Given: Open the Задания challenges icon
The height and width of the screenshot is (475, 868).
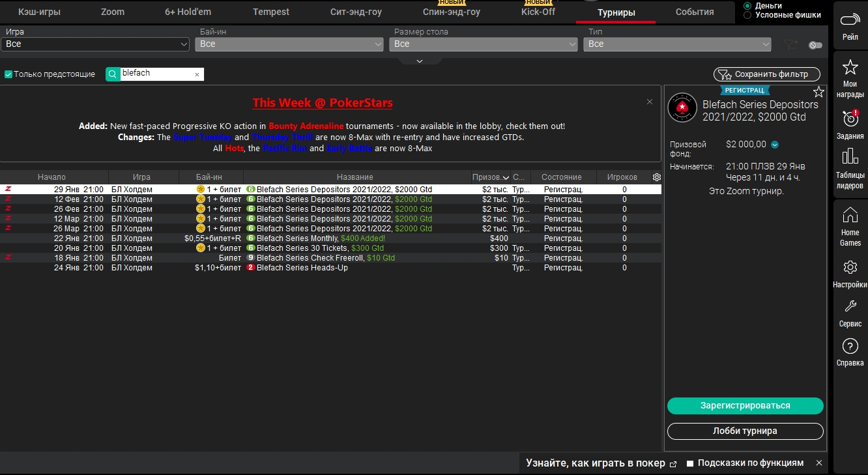Looking at the screenshot, I should [850, 124].
